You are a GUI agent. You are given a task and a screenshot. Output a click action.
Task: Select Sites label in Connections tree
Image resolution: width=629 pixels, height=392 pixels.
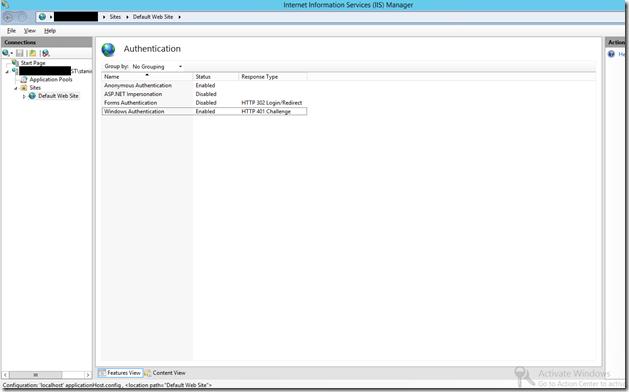click(x=35, y=87)
